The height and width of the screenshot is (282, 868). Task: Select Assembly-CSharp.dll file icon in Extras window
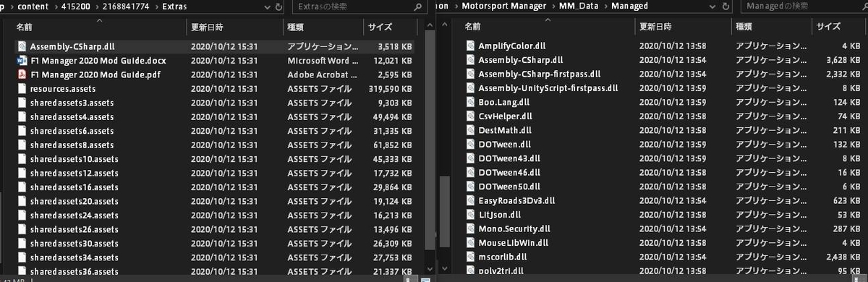(x=21, y=46)
